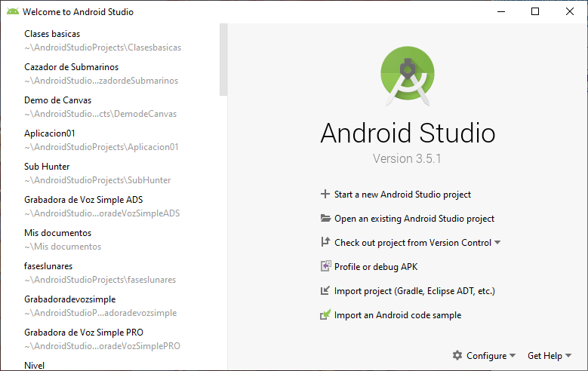Click the Android Studio logo

[408, 75]
